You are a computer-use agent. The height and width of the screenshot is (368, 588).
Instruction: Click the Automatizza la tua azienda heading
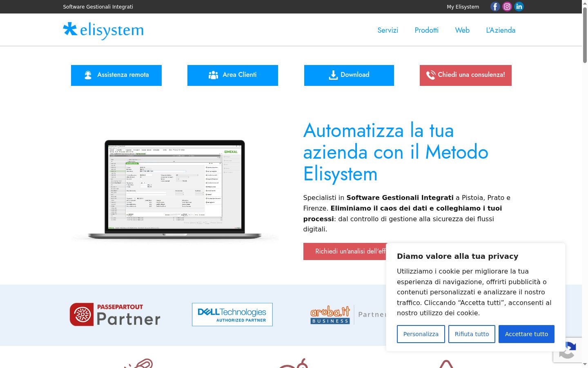coord(396,152)
